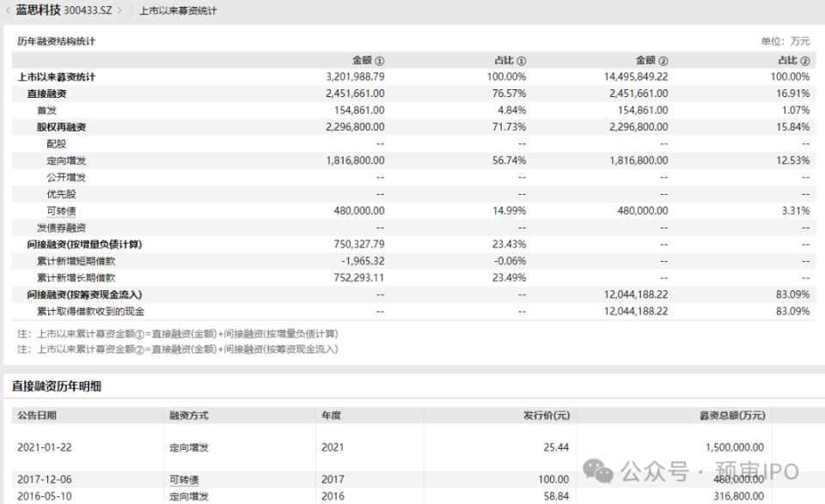Select the 首发 row label

[x=46, y=111]
